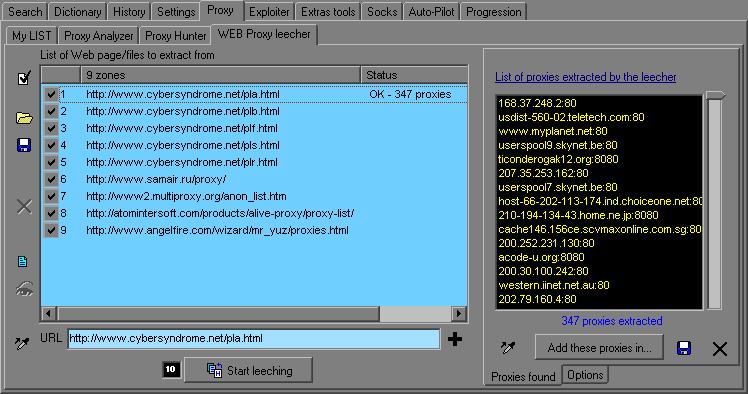Uncheck zone 7 multiproxy checkbox
This screenshot has height=394, width=748.
coord(51,196)
